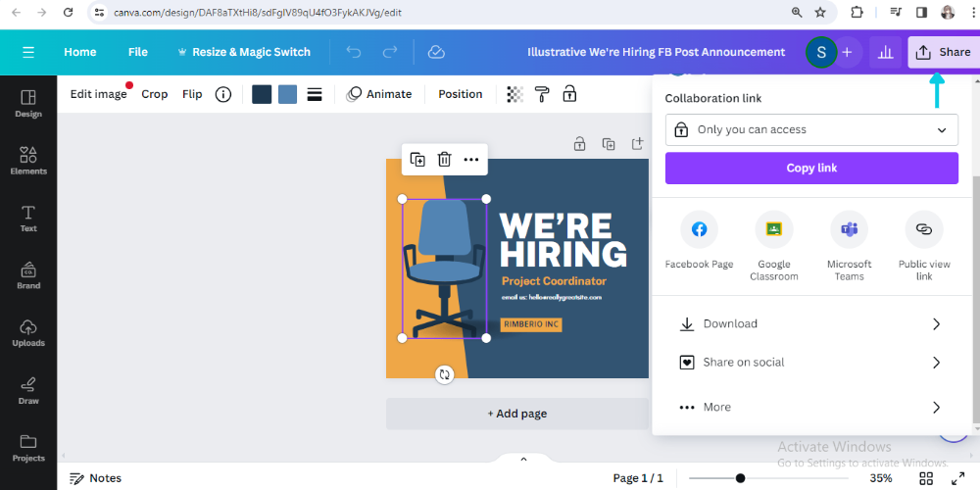Rotate the element using rotate handle

click(444, 375)
